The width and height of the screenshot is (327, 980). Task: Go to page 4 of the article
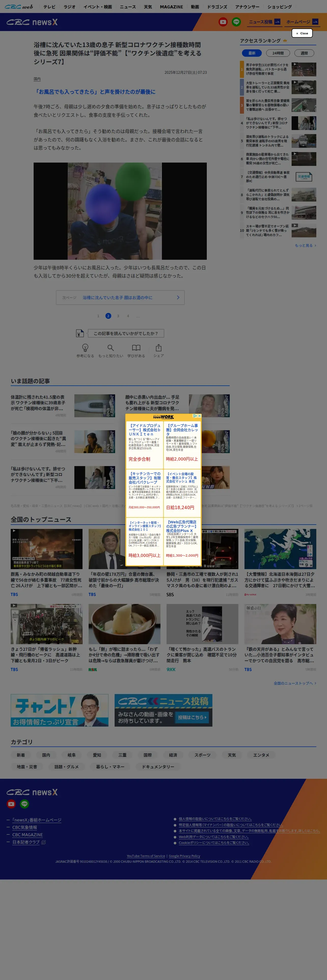click(128, 316)
